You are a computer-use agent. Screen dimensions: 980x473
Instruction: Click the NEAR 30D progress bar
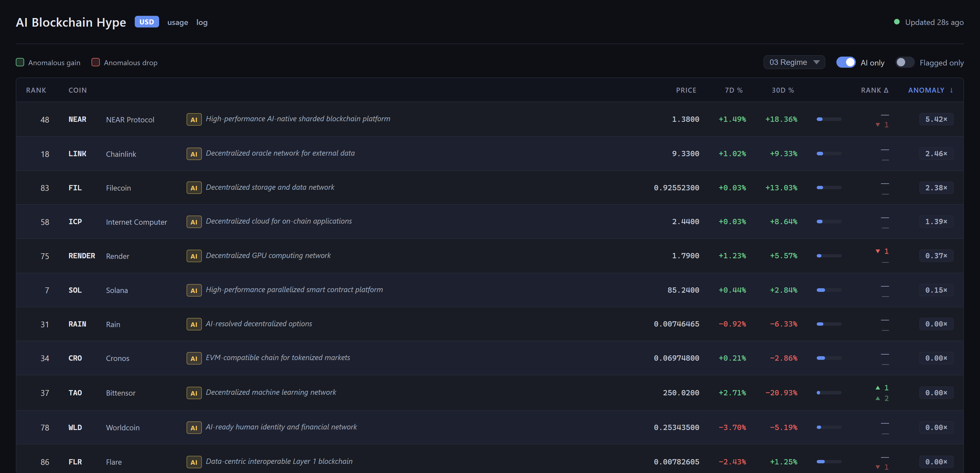[829, 119]
